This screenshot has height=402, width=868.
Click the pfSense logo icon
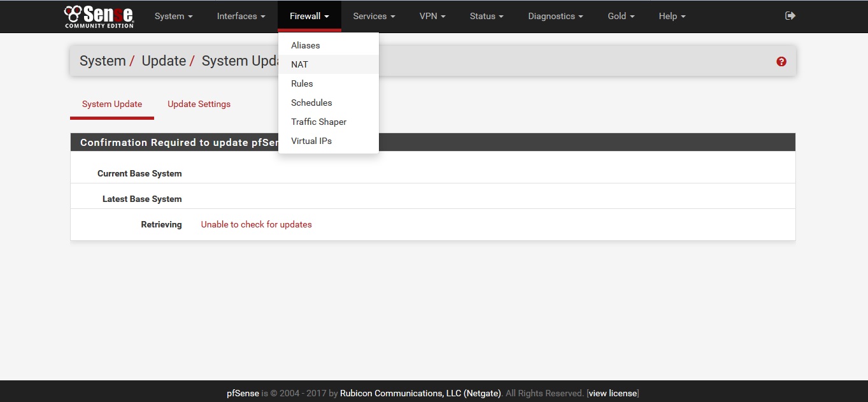[x=99, y=17]
